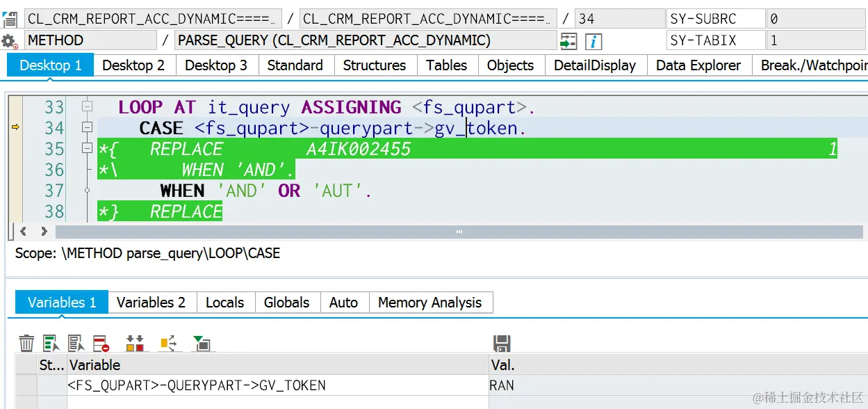This screenshot has height=409, width=868.
Task: Click the green funnel filter icon
Action: tap(202, 343)
